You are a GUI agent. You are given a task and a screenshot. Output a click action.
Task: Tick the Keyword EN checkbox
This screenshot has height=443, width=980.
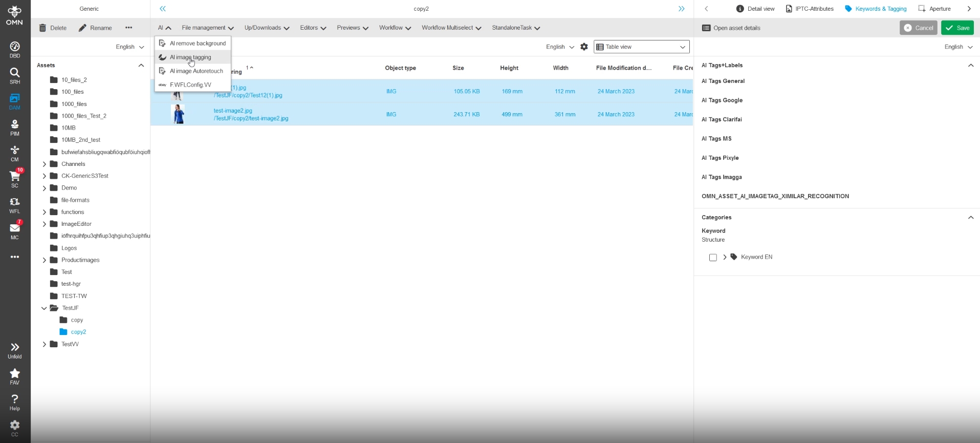tap(713, 258)
